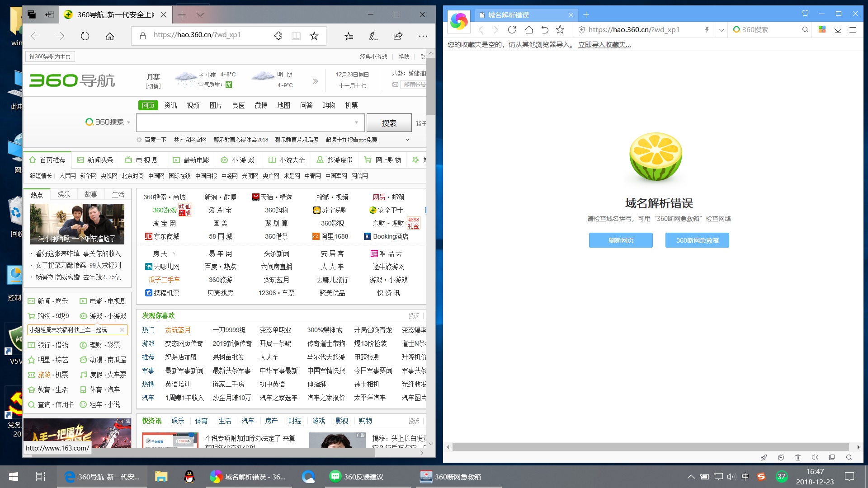The image size is (868, 488).
Task: Toggle 360 browser speed mode lightning icon
Action: (x=707, y=30)
